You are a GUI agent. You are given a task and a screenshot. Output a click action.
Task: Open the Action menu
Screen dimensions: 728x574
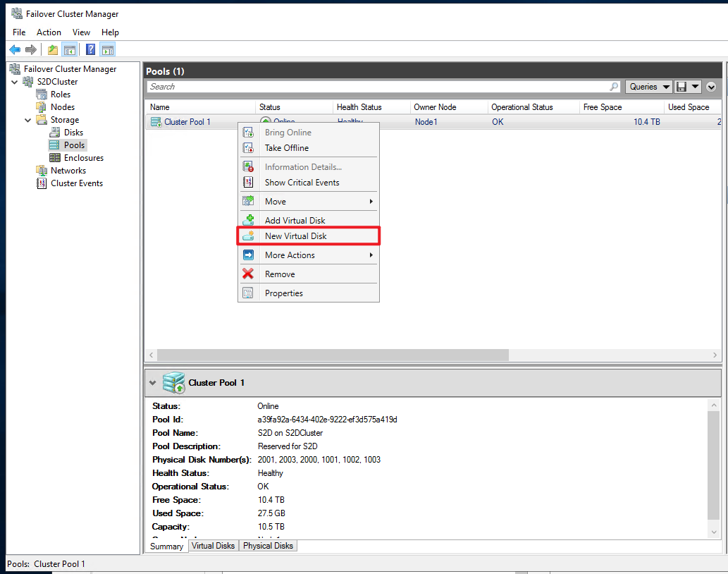tap(49, 32)
